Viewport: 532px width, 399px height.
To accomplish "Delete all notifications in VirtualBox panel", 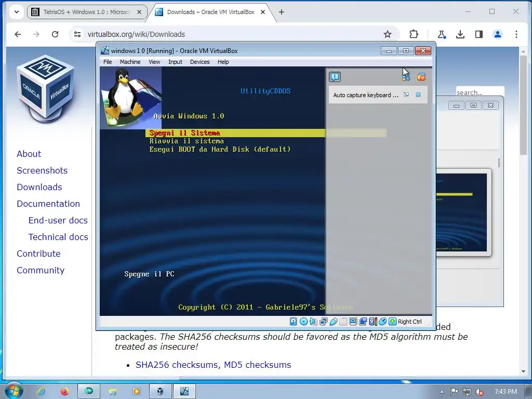I will [421, 77].
